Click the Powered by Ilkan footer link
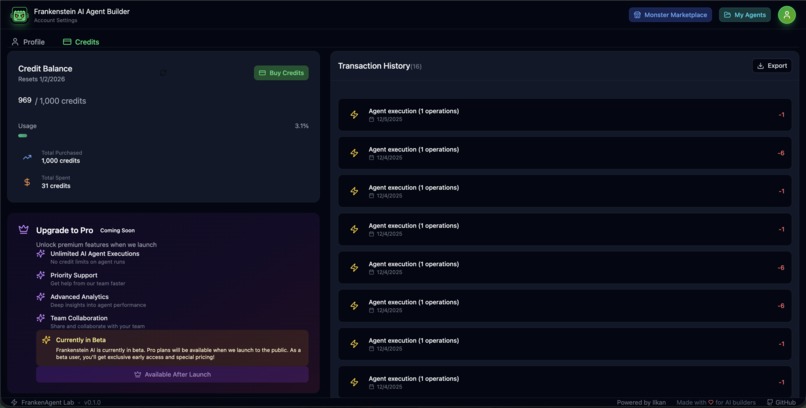The height and width of the screenshot is (408, 806). coord(642,402)
